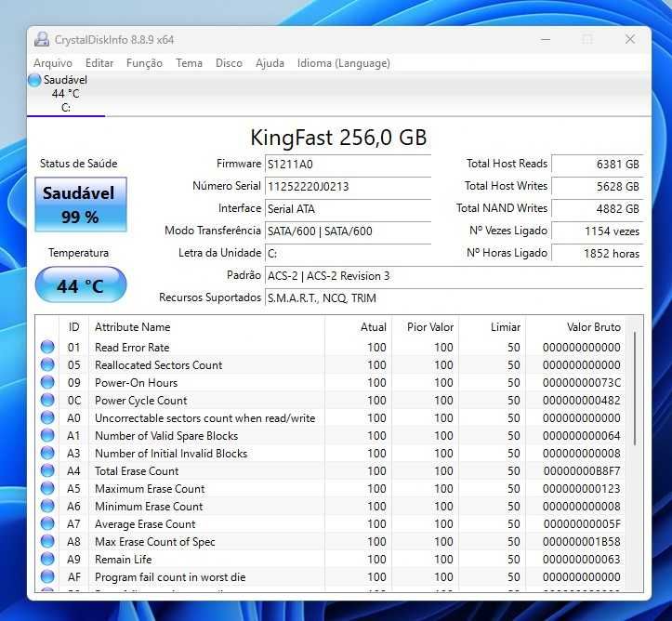Click the blue status orb beside Saudável in drive tab
The width and height of the screenshot is (672, 621).
pyautogui.click(x=34, y=80)
